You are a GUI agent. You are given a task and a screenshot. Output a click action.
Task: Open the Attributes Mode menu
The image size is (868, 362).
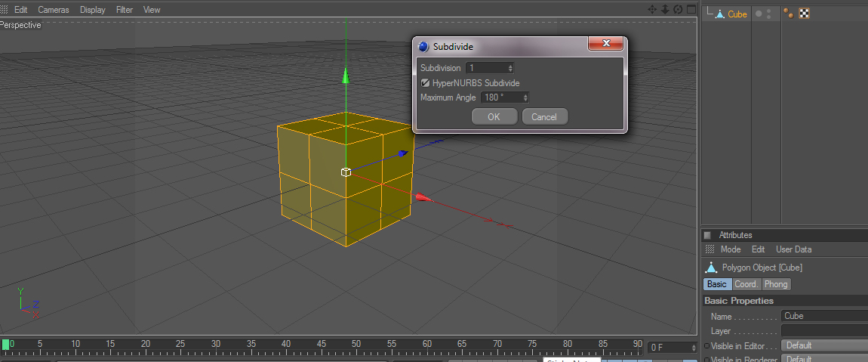click(731, 249)
